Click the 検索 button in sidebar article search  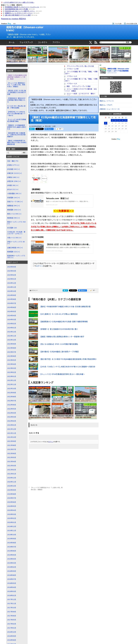coord(24,153)
